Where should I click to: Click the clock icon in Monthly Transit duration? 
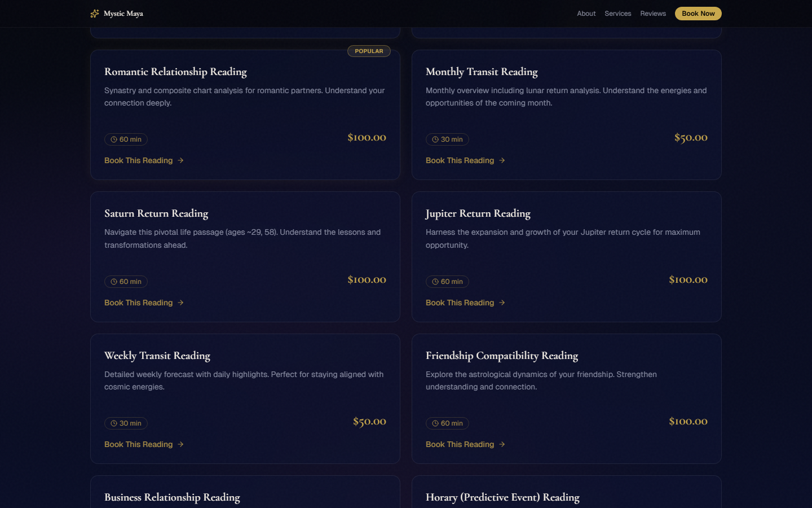pos(435,139)
